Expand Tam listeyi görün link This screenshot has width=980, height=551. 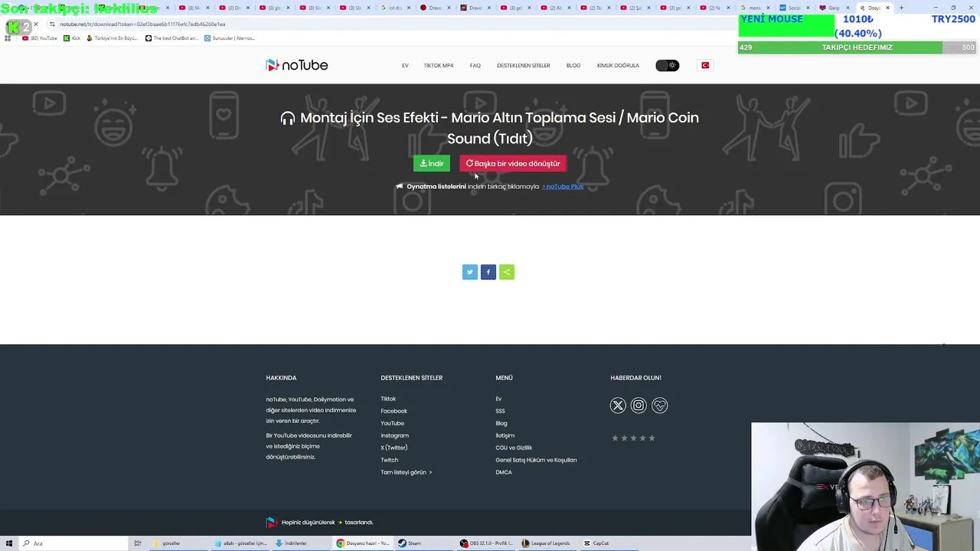(x=406, y=472)
